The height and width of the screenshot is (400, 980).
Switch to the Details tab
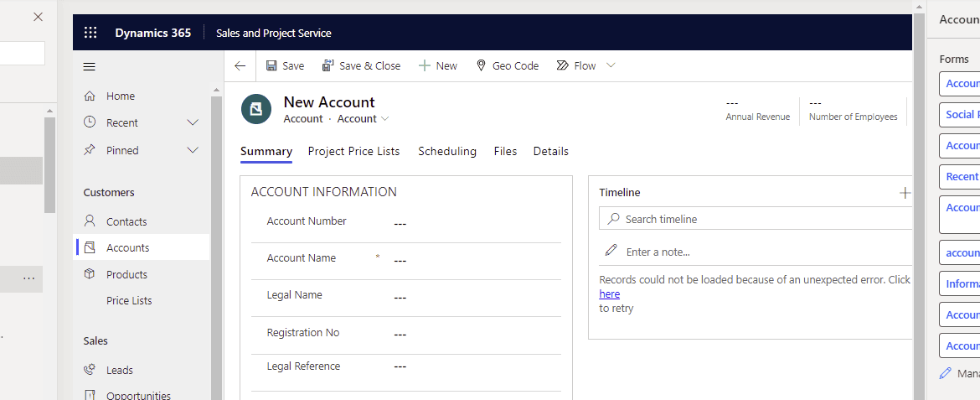tap(550, 152)
